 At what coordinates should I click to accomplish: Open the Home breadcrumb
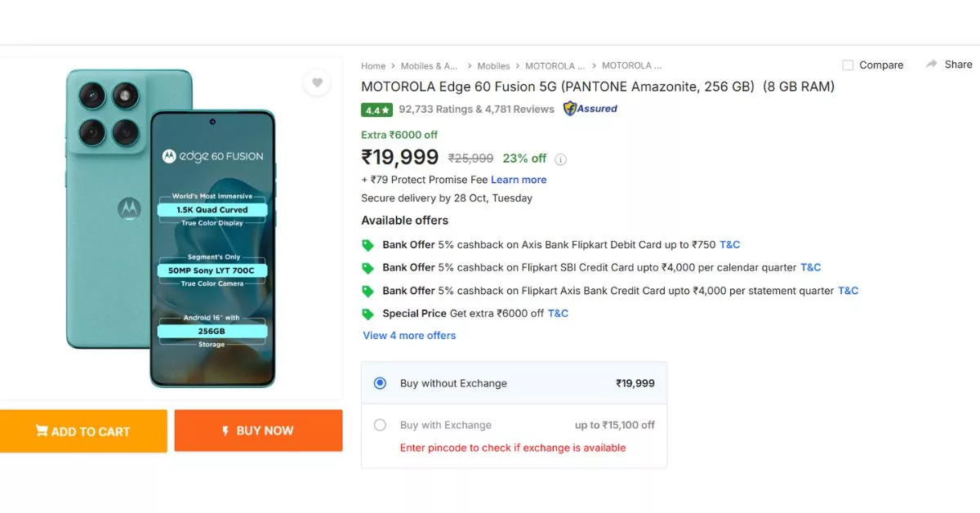[x=373, y=65]
